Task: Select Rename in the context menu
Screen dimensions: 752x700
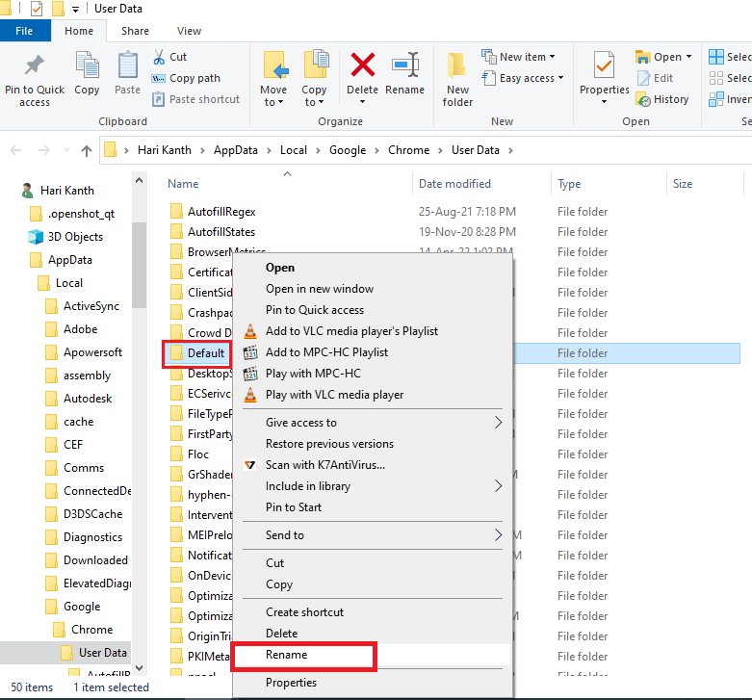Action: (287, 655)
